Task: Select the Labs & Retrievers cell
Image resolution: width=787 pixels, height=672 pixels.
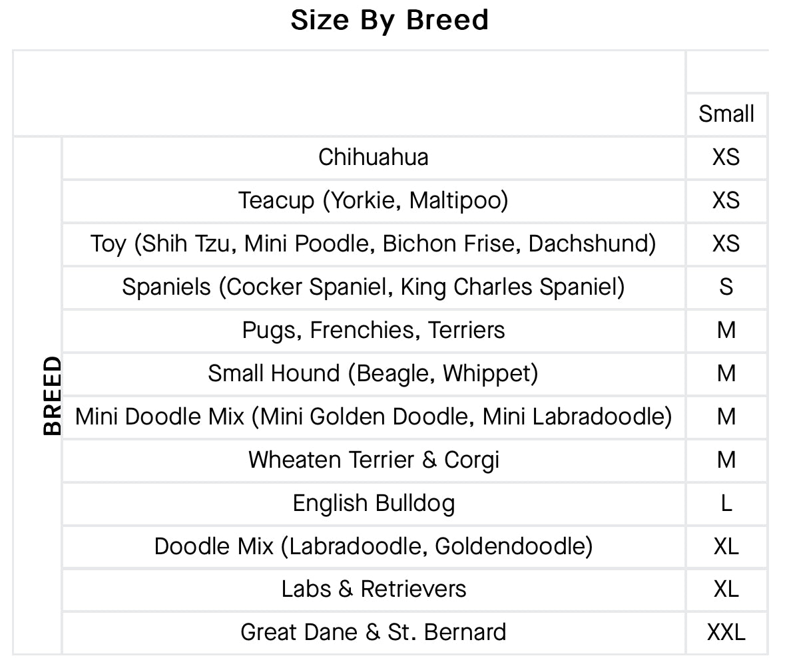Action: tap(373, 589)
